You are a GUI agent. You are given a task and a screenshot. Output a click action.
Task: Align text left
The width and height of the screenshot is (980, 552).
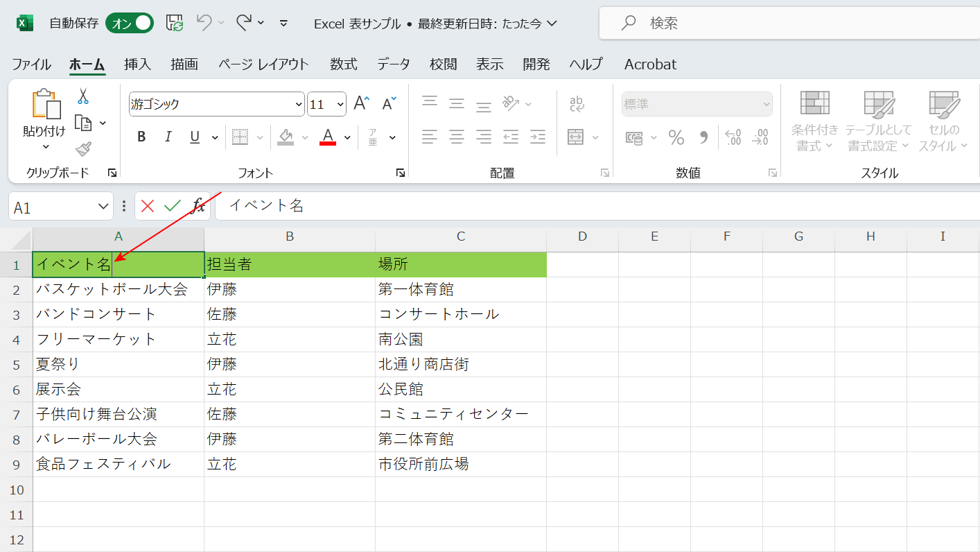430,137
